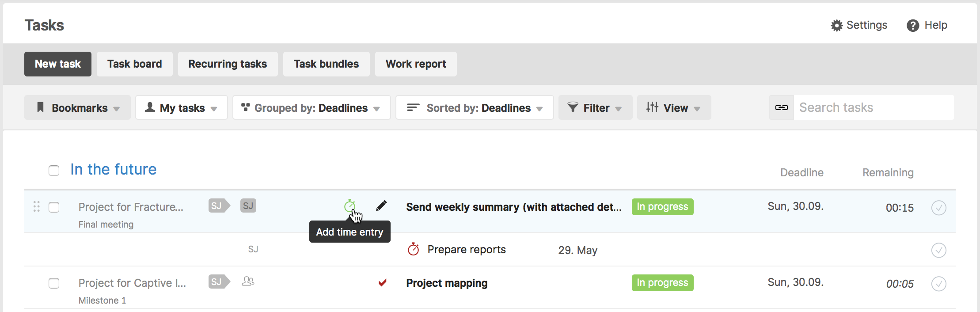This screenshot has width=980, height=312.
Task: Click the pencil edit icon for weekly summary task
Action: pyautogui.click(x=381, y=206)
